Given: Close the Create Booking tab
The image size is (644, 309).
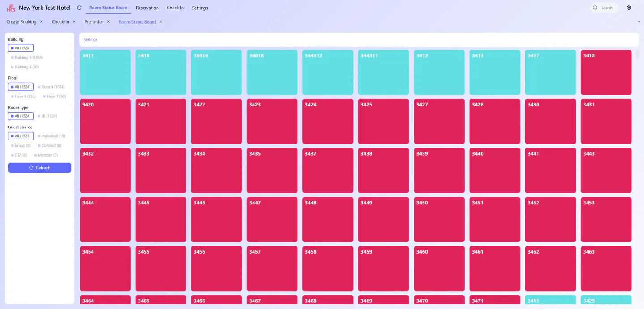Looking at the screenshot, I should click(x=42, y=21).
